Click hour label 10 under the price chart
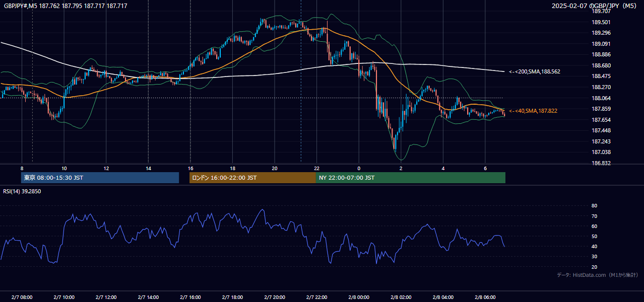Image resolution: width=644 pixels, height=302 pixels. (x=64, y=168)
